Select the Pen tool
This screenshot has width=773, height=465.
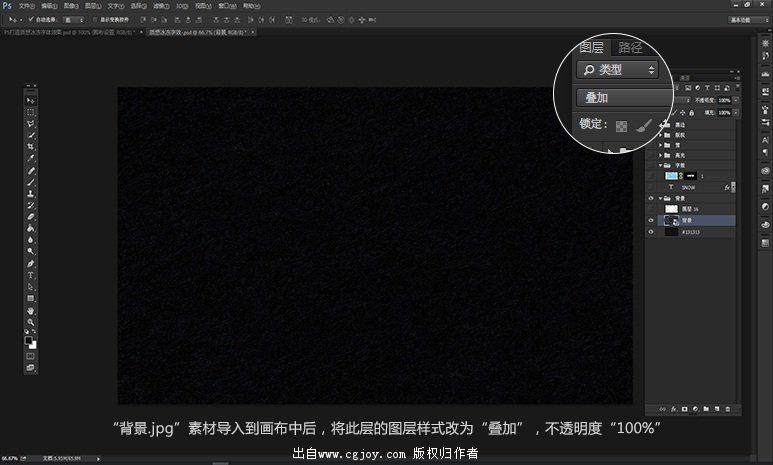(x=31, y=264)
